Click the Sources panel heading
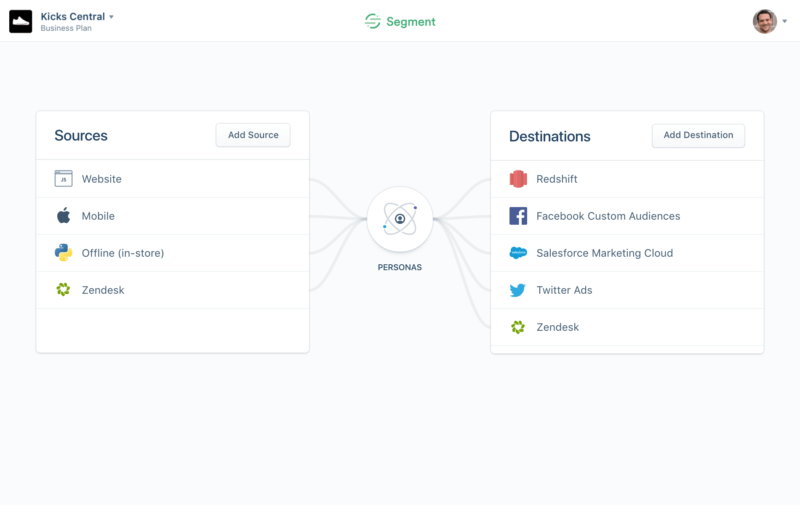 point(81,136)
